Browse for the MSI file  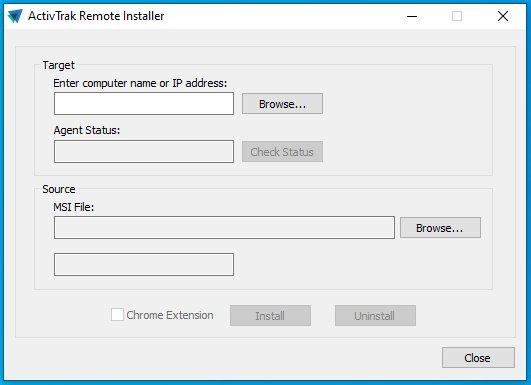pyautogui.click(x=440, y=228)
